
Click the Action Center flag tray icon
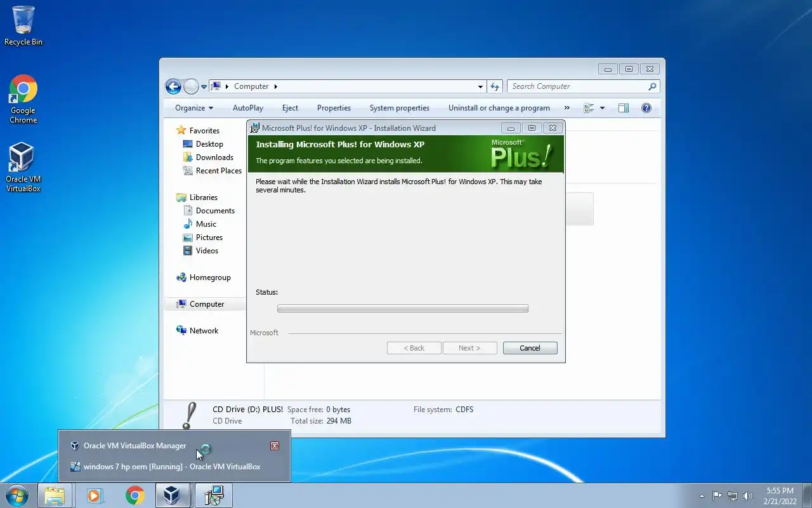tap(717, 496)
